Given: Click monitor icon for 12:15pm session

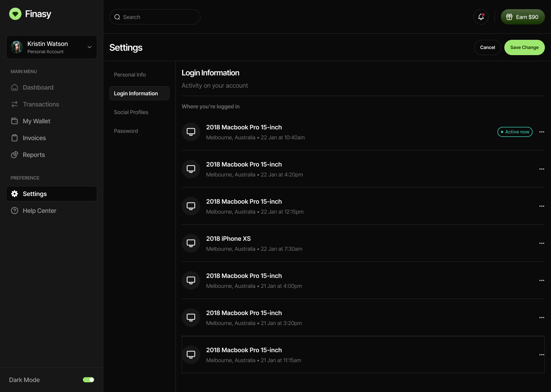Looking at the screenshot, I should tap(191, 206).
